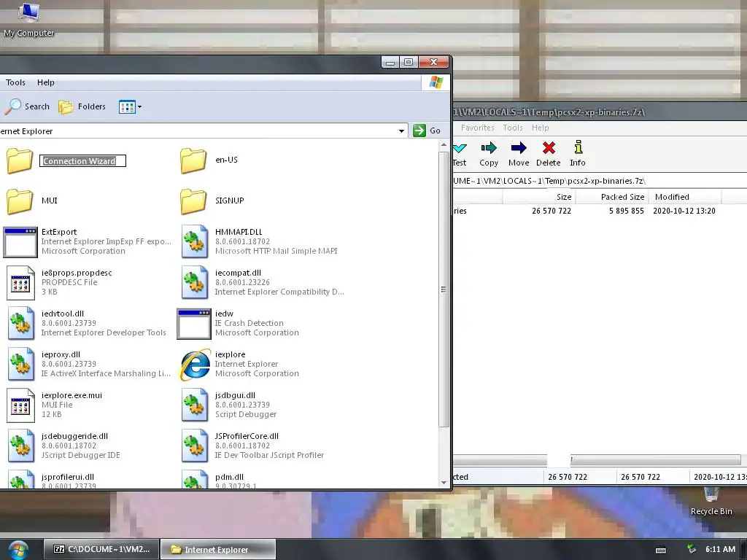Select Connection Wizard folder icon

20,160
